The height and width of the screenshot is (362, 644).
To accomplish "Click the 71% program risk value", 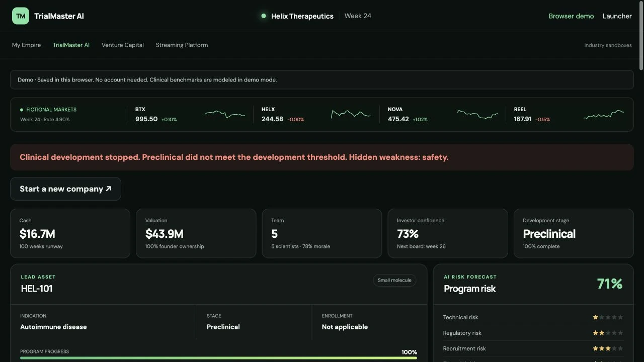I will pos(610,284).
